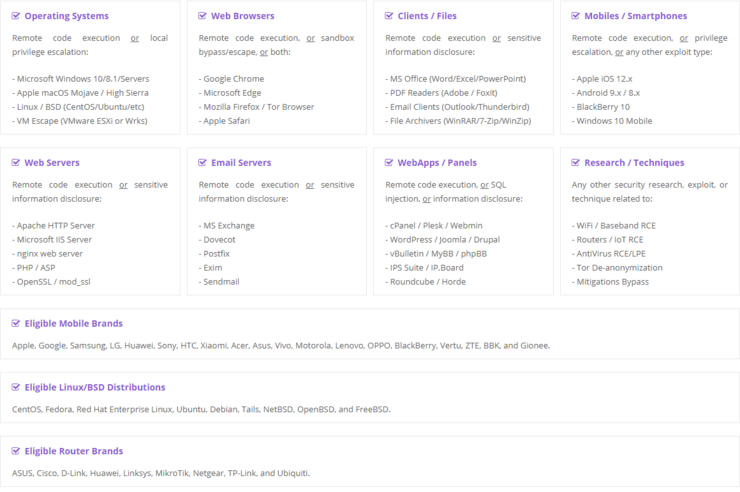The height and width of the screenshot is (492, 740).
Task: Click the checkmark icon beside Operating Systems
Action: 16,16
